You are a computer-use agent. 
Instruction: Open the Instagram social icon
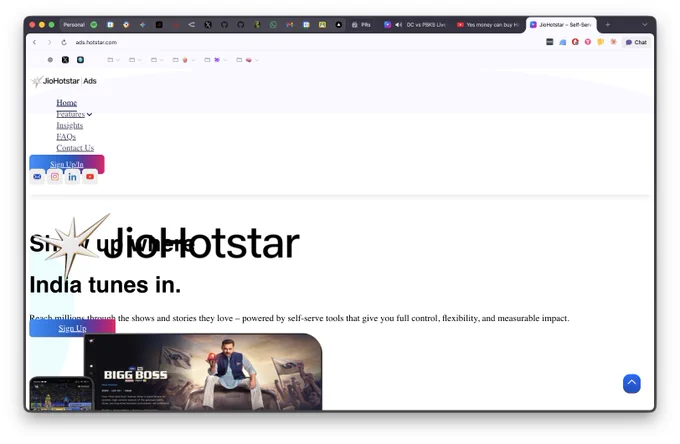55,176
